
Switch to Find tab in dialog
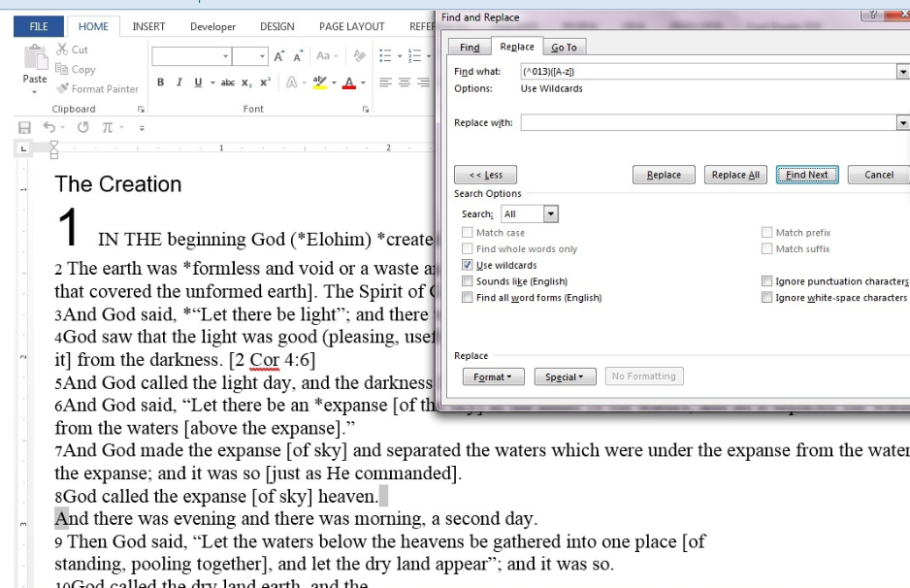pos(470,47)
